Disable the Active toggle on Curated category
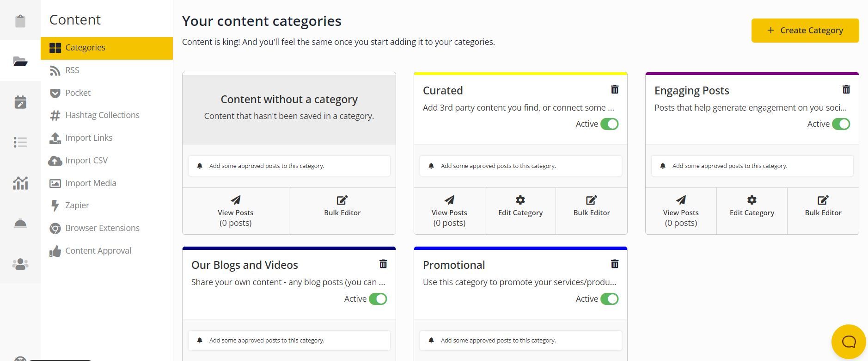The width and height of the screenshot is (868, 361). 610,124
